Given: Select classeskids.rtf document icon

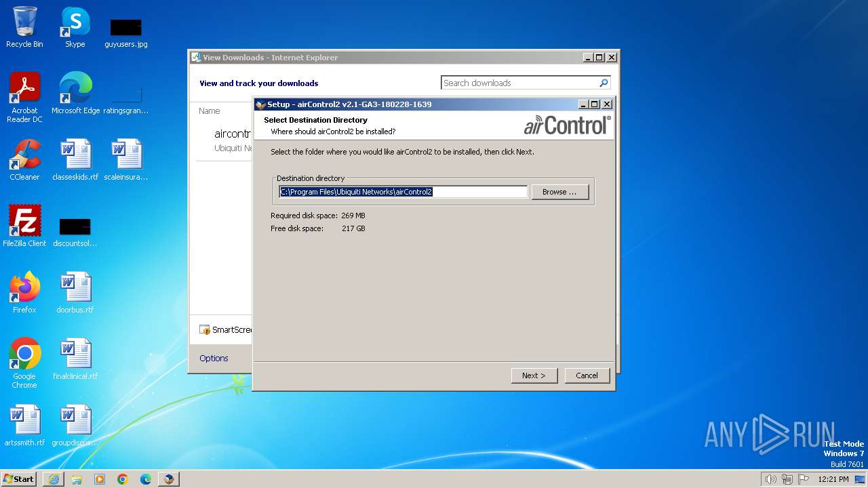Looking at the screenshot, I should tap(75, 160).
